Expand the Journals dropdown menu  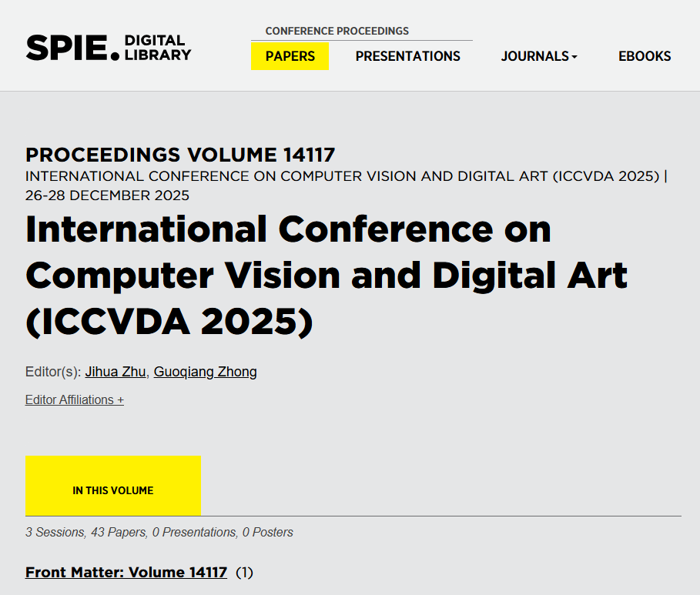point(539,56)
